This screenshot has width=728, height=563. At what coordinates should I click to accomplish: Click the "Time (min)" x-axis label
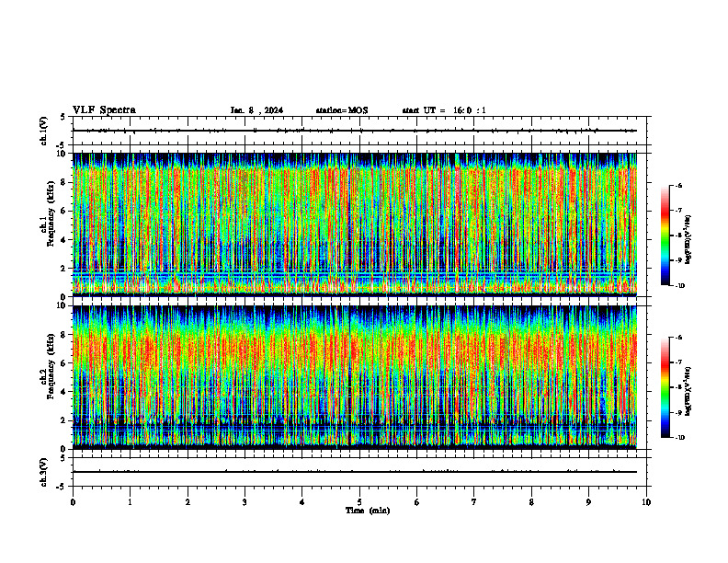368,511
